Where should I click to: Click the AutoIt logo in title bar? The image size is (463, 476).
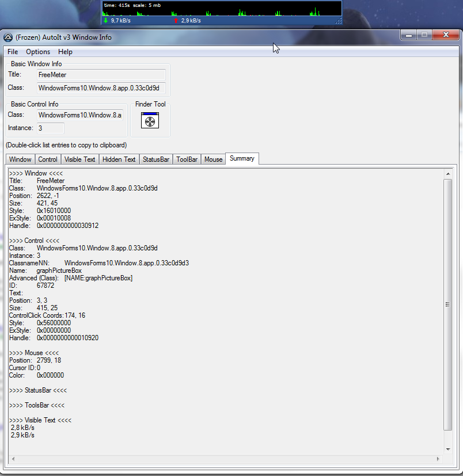(x=8, y=37)
